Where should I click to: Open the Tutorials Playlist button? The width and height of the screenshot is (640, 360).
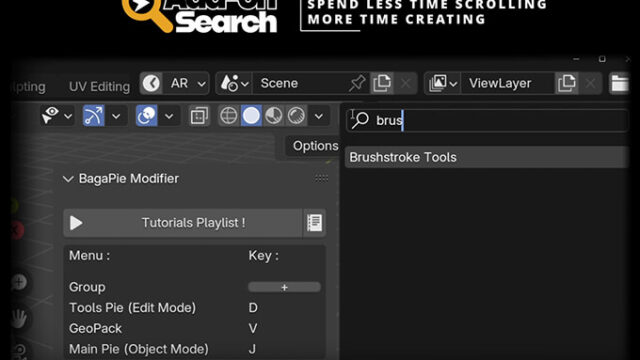coord(182,223)
